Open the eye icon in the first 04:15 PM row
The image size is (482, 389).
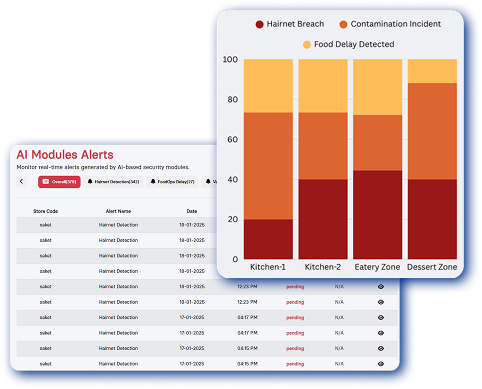(381, 348)
